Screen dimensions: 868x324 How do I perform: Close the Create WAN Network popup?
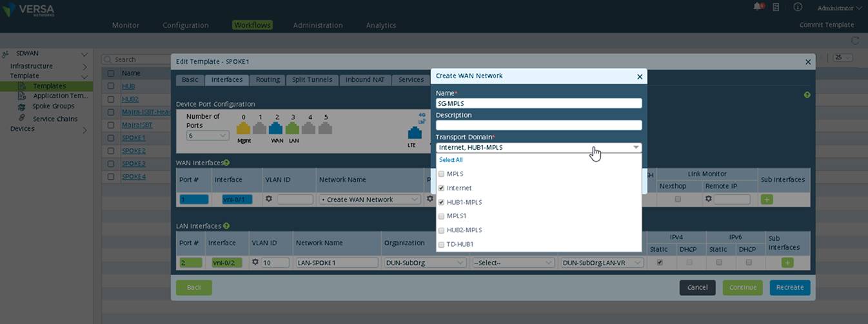coord(640,77)
